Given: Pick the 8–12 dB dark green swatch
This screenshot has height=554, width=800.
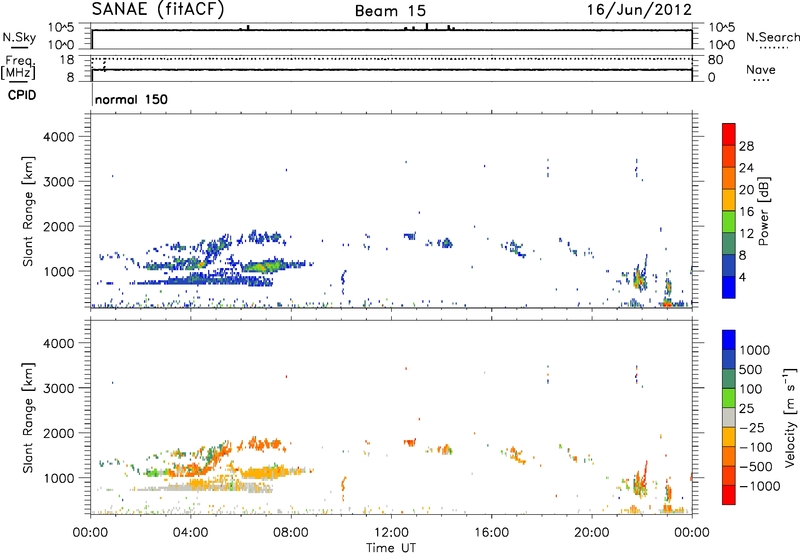Looking at the screenshot, I should click(729, 244).
